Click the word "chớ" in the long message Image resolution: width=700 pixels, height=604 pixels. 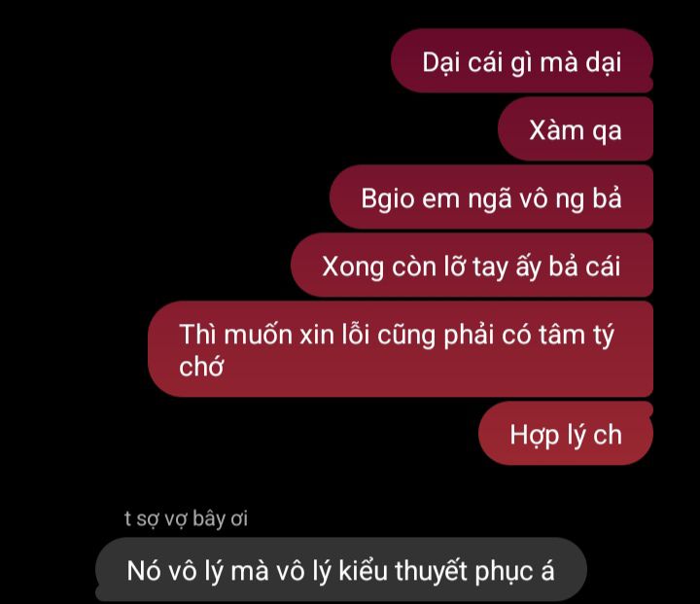tap(201, 367)
